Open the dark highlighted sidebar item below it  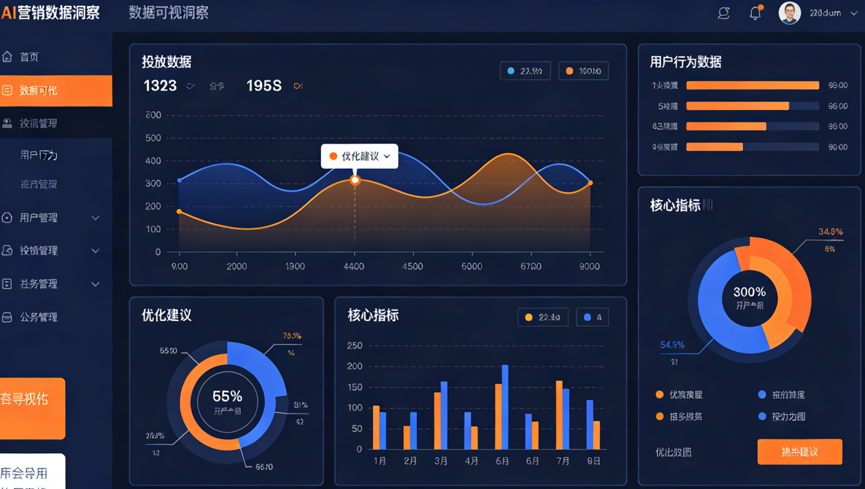point(56,123)
